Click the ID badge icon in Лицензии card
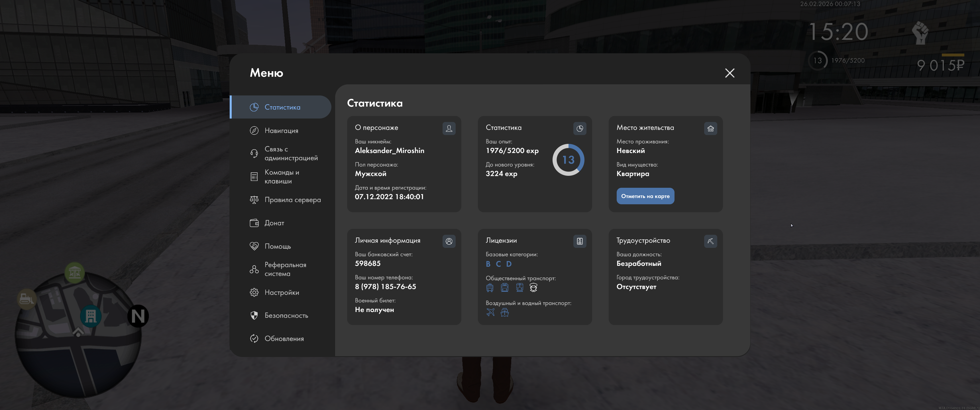 click(x=579, y=241)
